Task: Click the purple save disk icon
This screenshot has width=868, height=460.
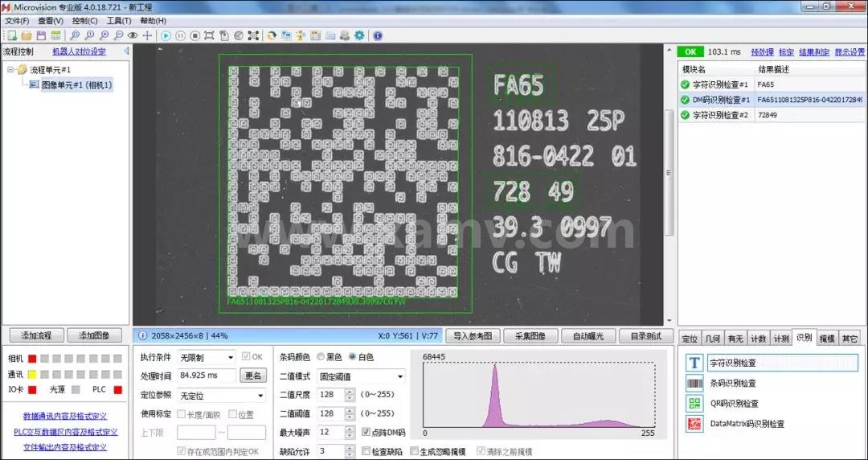Action: 41,35
